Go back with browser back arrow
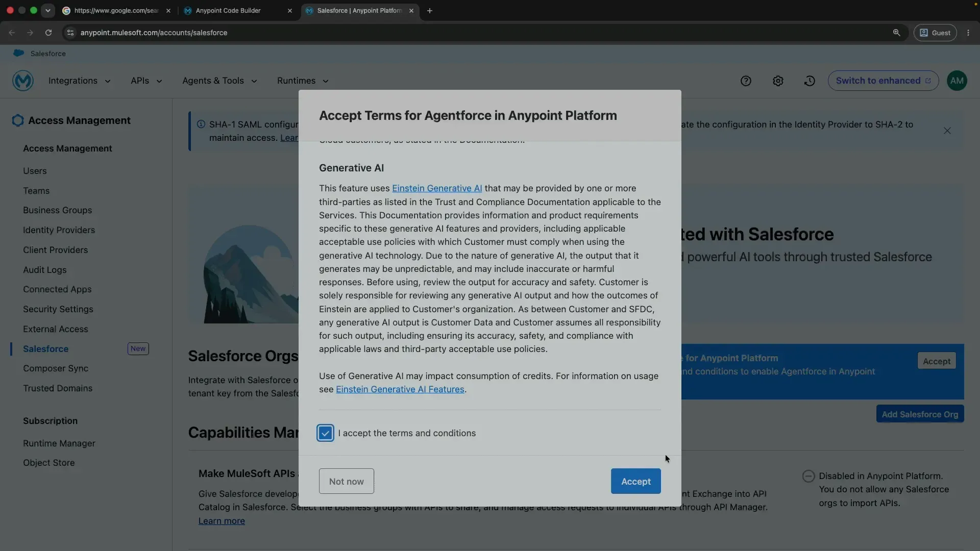 click(12, 33)
